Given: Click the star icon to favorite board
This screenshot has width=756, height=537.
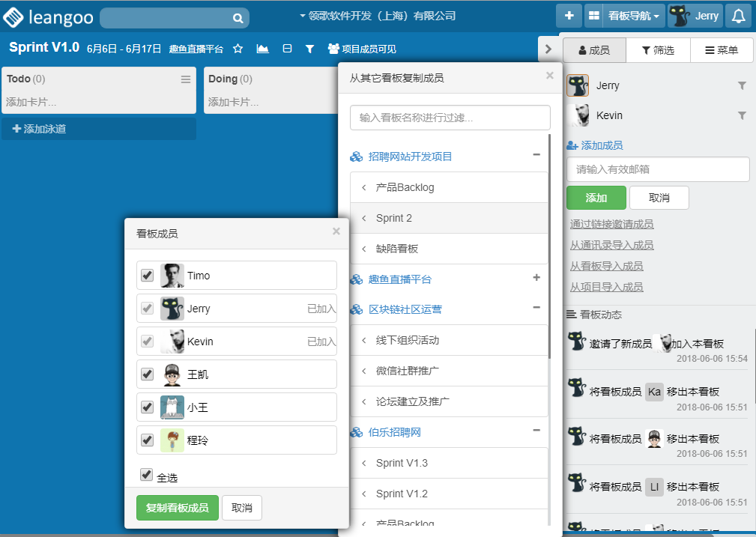Looking at the screenshot, I should point(238,49).
